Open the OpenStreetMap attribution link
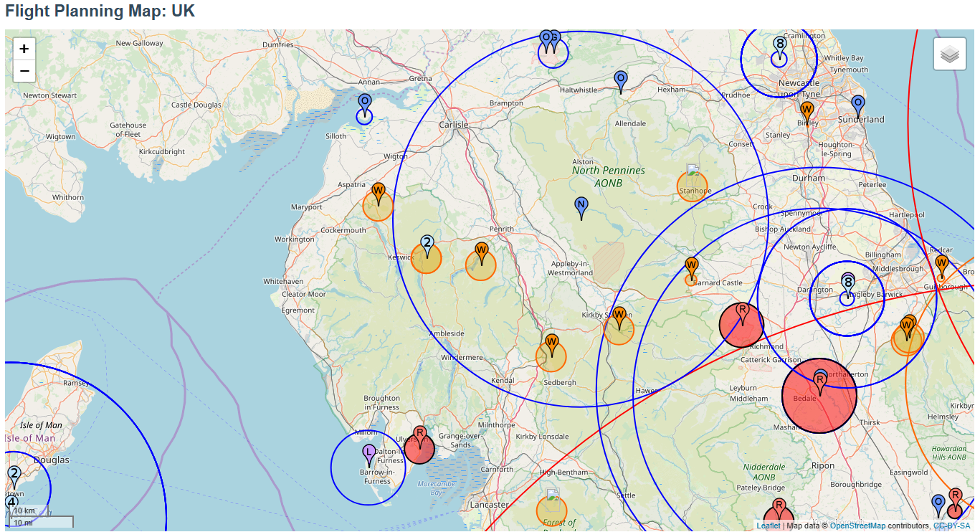The width and height of the screenshot is (980, 532). [857, 526]
